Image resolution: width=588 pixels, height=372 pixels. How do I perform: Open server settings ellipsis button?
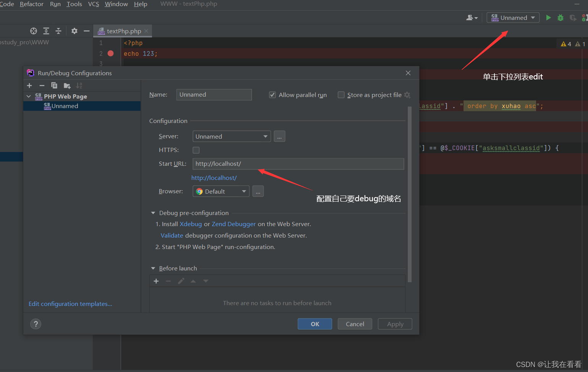click(x=279, y=136)
